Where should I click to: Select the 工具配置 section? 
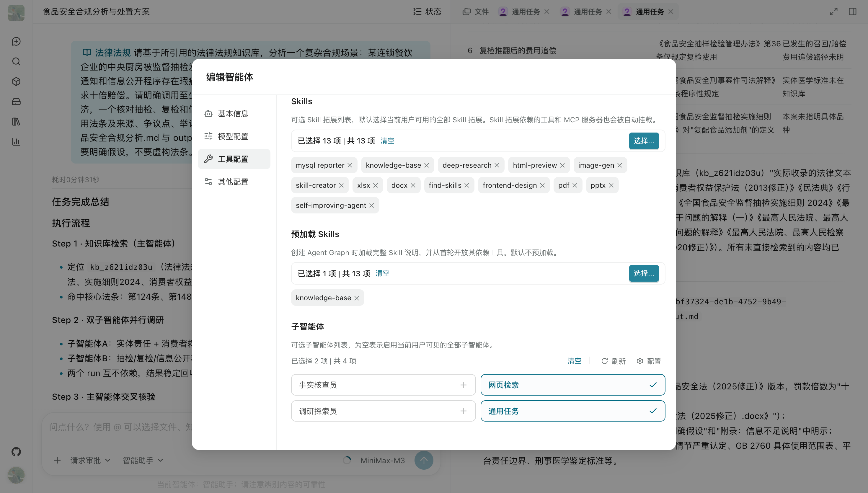coord(234,159)
